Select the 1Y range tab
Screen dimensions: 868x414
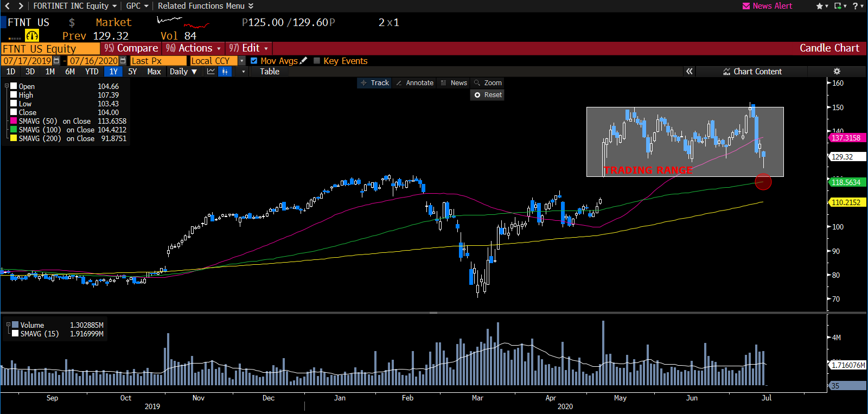pyautogui.click(x=113, y=72)
